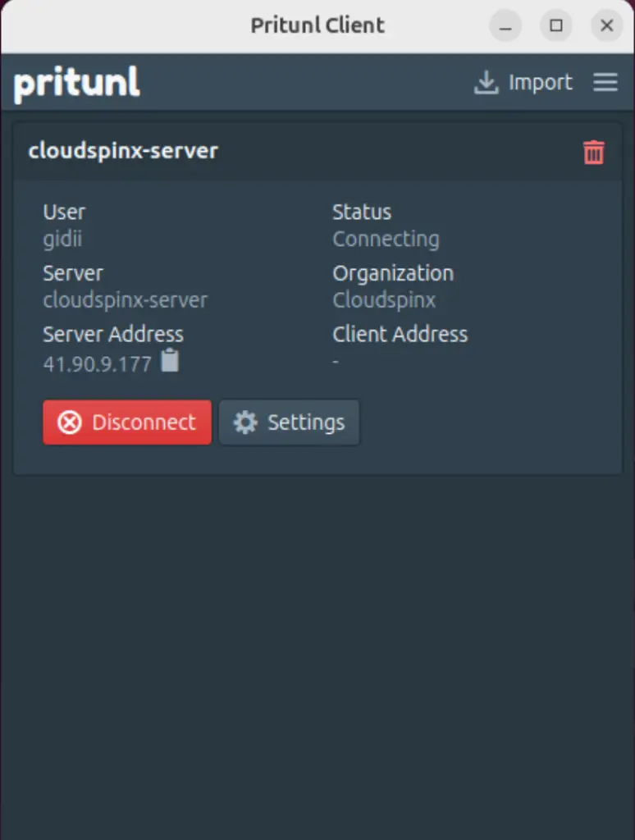Screen dimensions: 635x840
Task: Click the pritunl logo
Action: [76, 84]
